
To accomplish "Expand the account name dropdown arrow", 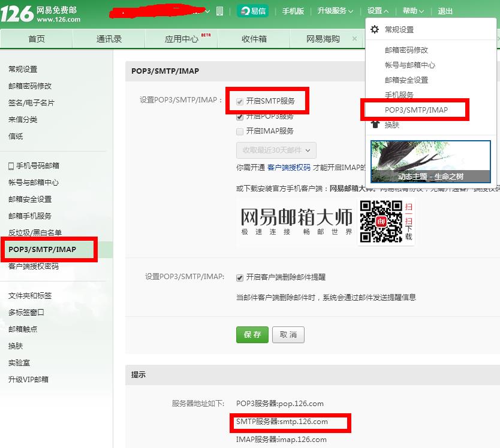I will (x=207, y=11).
